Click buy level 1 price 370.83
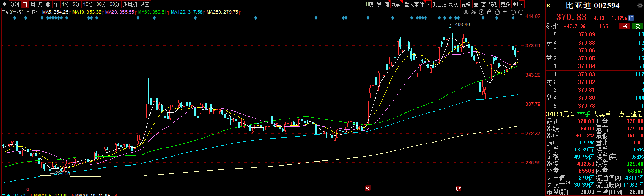The image size is (644, 196). click(x=586, y=74)
